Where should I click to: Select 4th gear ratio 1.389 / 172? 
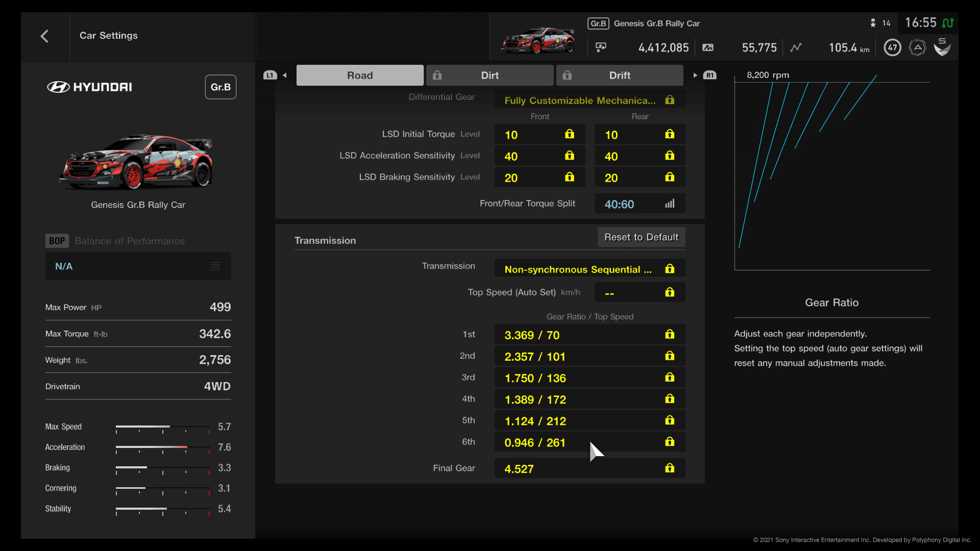(590, 399)
